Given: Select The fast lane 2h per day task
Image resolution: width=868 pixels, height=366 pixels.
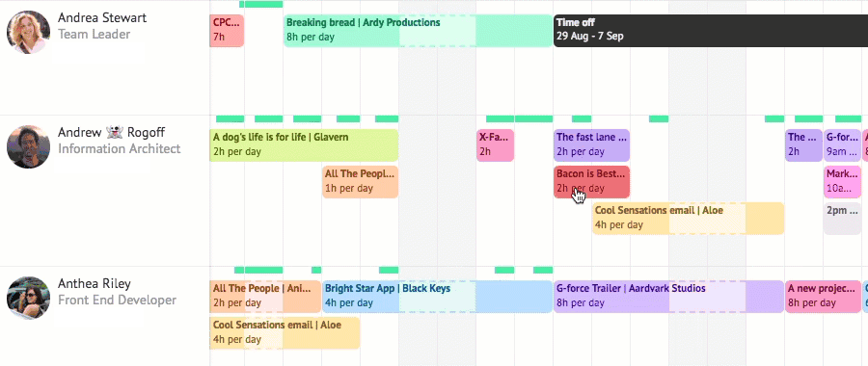Looking at the screenshot, I should point(592,144).
